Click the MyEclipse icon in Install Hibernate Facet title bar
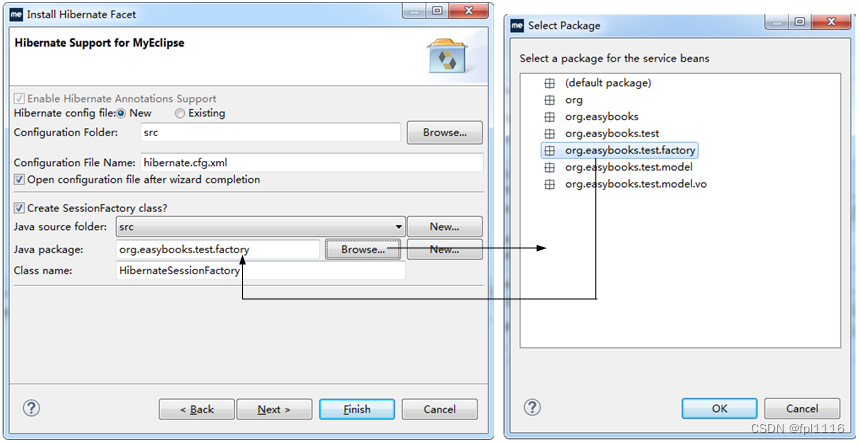 (16, 14)
